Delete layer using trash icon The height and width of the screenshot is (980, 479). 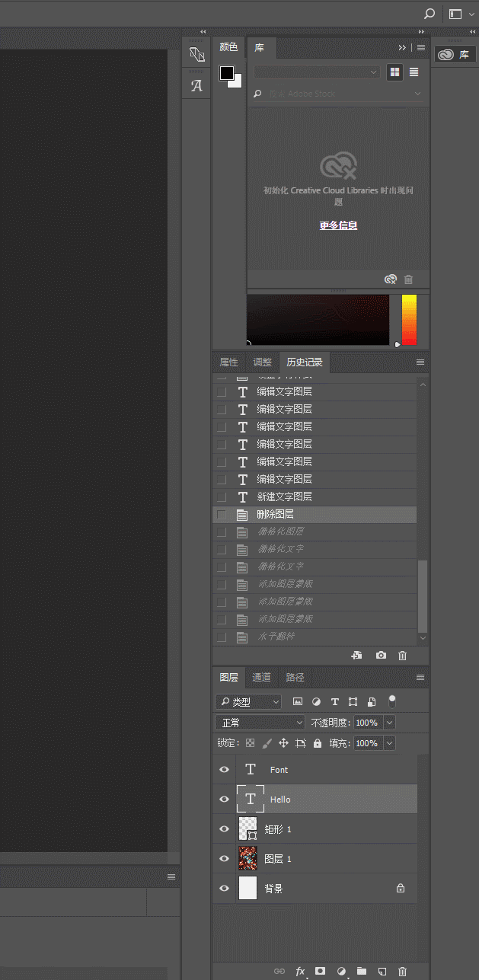[403, 972]
